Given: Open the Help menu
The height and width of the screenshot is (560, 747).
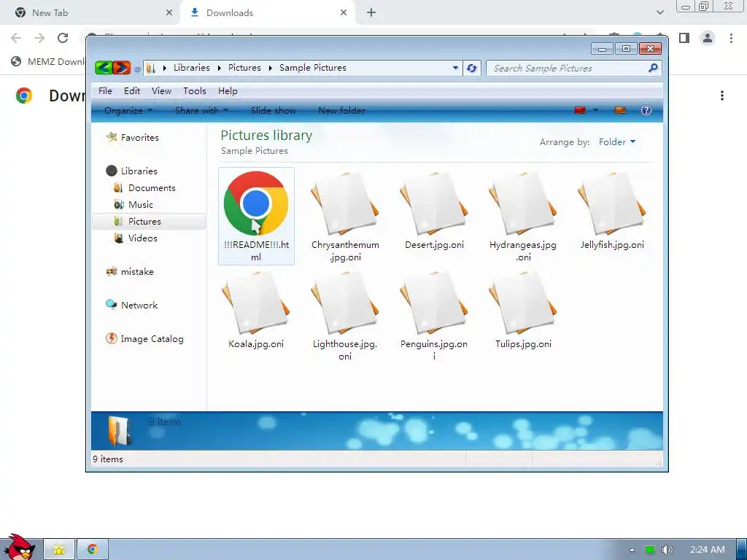Looking at the screenshot, I should (x=228, y=91).
